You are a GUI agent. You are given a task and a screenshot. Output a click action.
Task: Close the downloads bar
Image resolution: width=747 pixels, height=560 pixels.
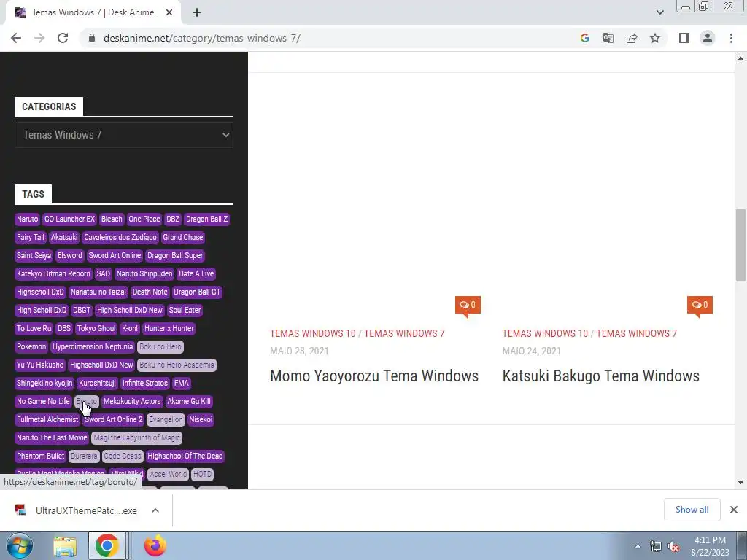(734, 510)
